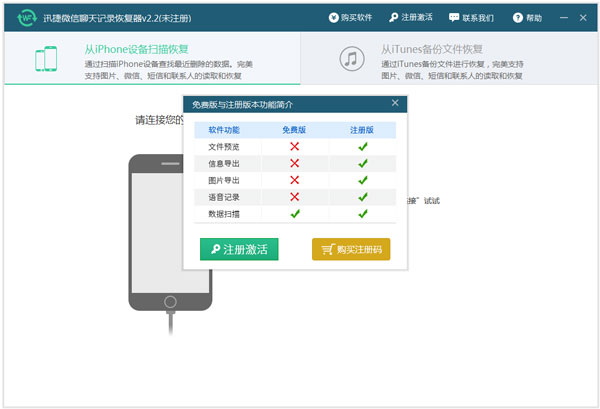The image size is (600, 409).
Task: Click the red X for 语音记录 free version
Action: 295,197
